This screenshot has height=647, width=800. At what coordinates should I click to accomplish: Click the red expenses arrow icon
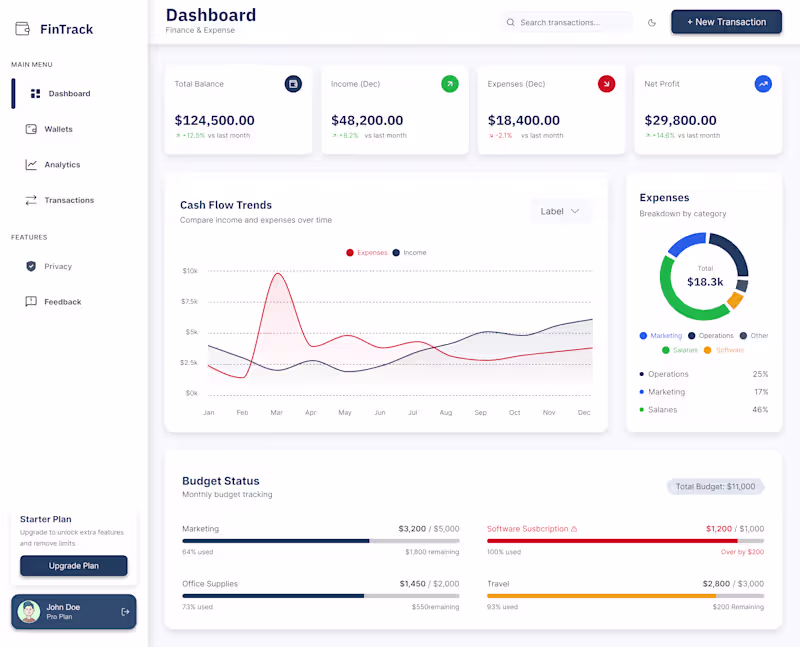(x=607, y=84)
